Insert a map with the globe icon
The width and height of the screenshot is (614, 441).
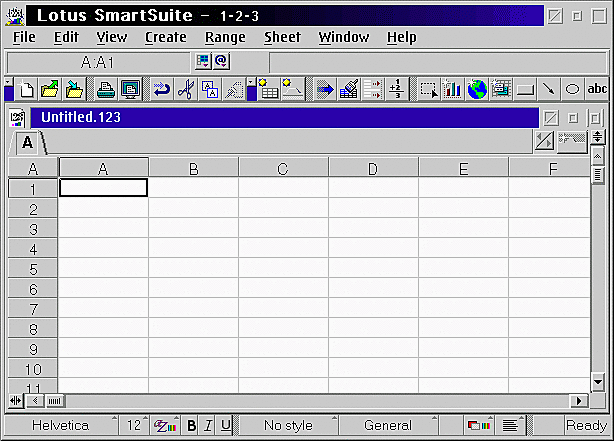[477, 89]
